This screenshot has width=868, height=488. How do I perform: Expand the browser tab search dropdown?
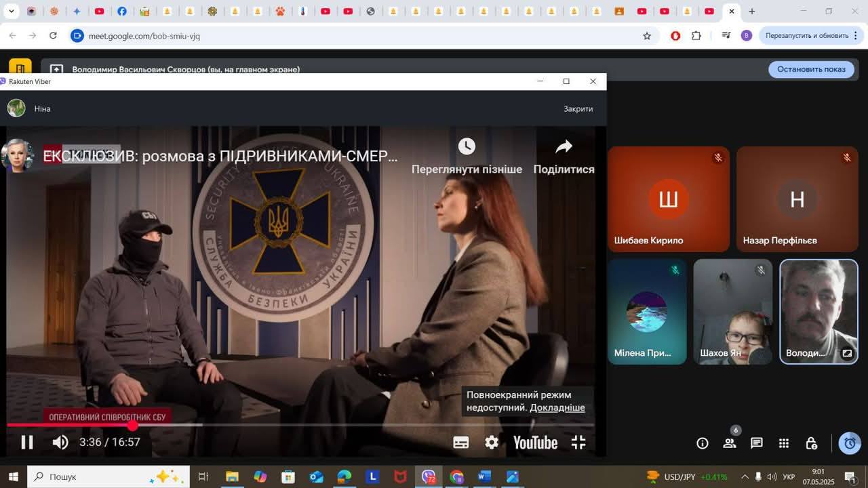point(11,12)
